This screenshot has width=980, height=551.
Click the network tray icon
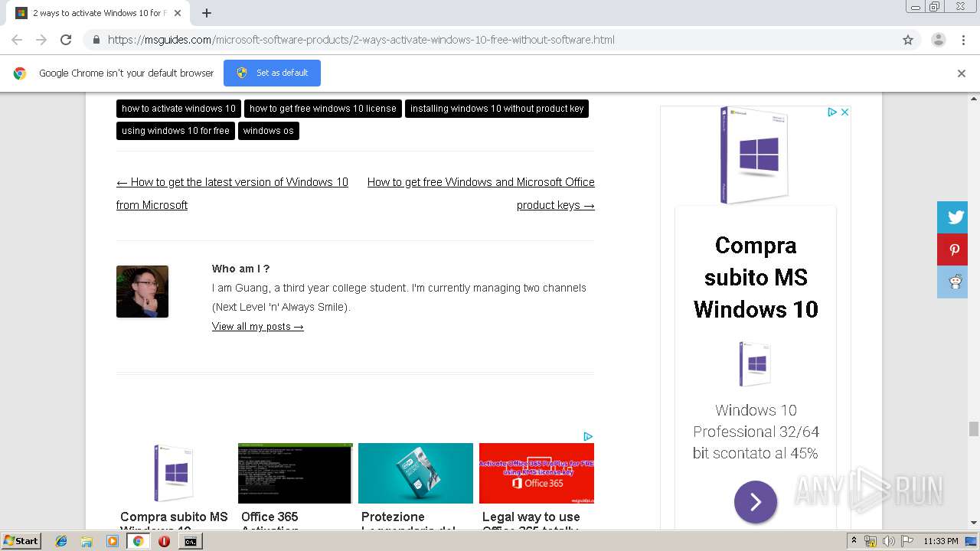871,541
